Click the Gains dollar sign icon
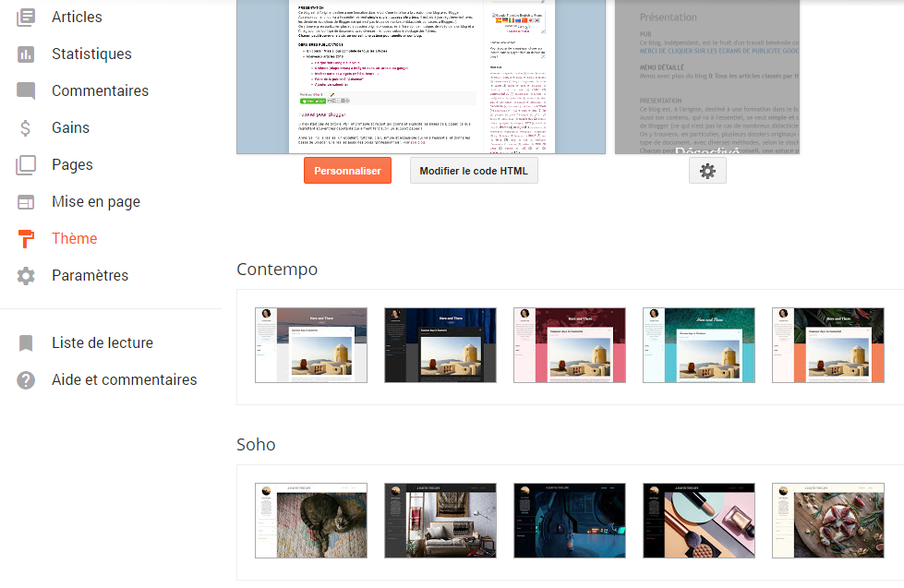Screen dimensions: 904x588 point(25,127)
